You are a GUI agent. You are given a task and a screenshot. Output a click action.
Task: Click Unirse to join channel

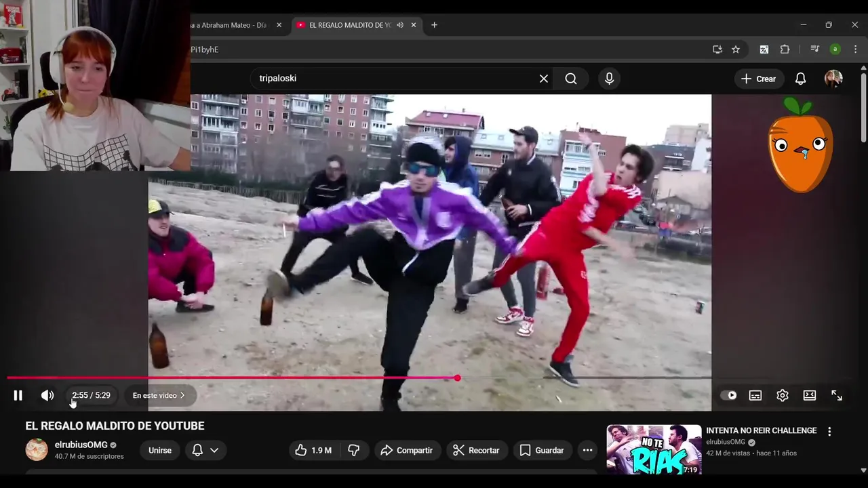click(x=160, y=450)
